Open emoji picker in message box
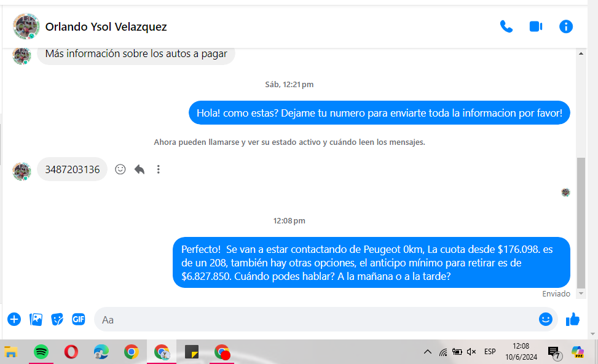The width and height of the screenshot is (598, 364). coord(545,319)
